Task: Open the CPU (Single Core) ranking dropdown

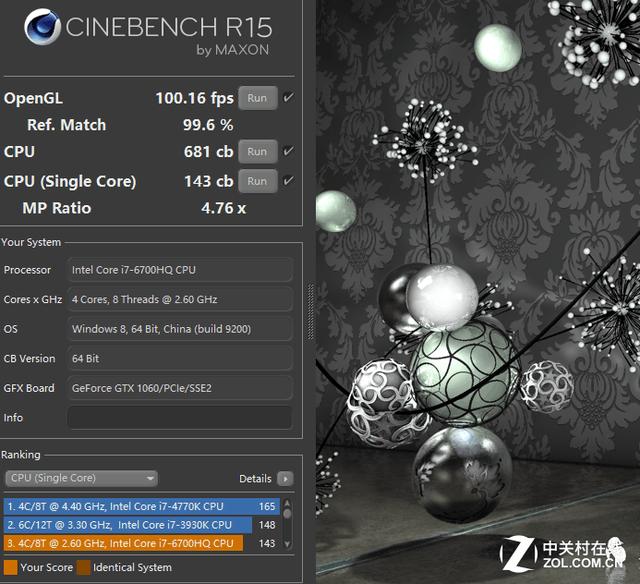Action: pyautogui.click(x=81, y=478)
